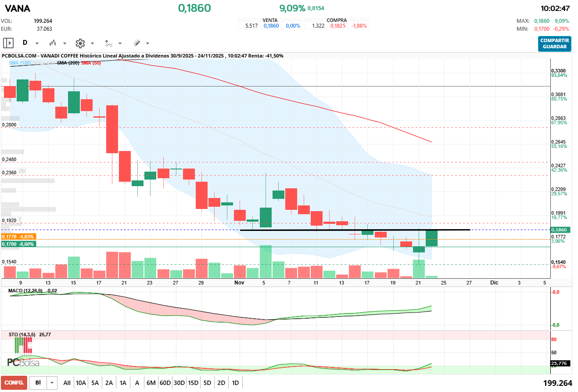This screenshot has width=578, height=392.
Task: Expand the settings gear dropdown arrow
Action: point(92,43)
